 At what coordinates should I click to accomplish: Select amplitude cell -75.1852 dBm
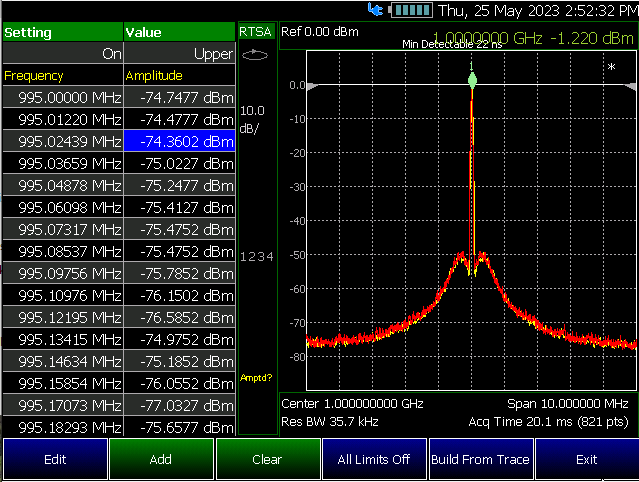coord(180,361)
